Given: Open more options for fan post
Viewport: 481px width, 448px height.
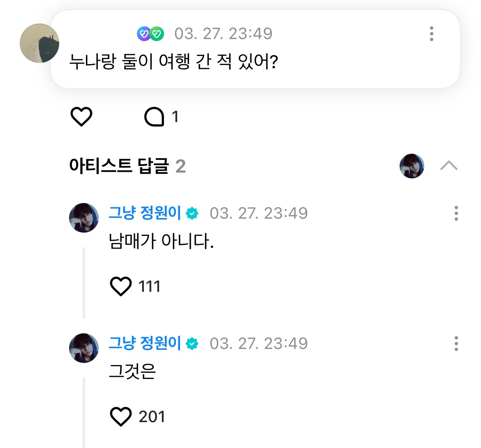Looking at the screenshot, I should pos(431,34).
